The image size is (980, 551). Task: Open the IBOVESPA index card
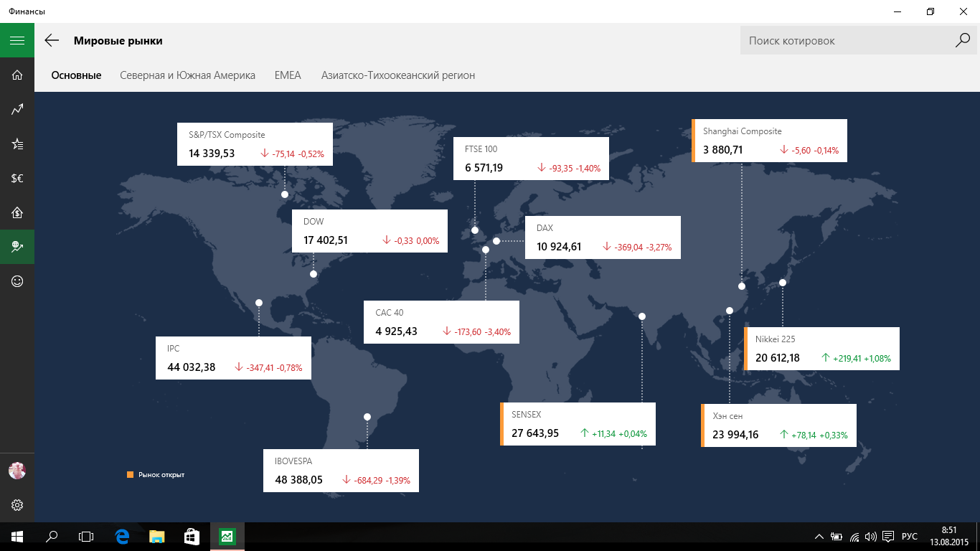tap(341, 471)
